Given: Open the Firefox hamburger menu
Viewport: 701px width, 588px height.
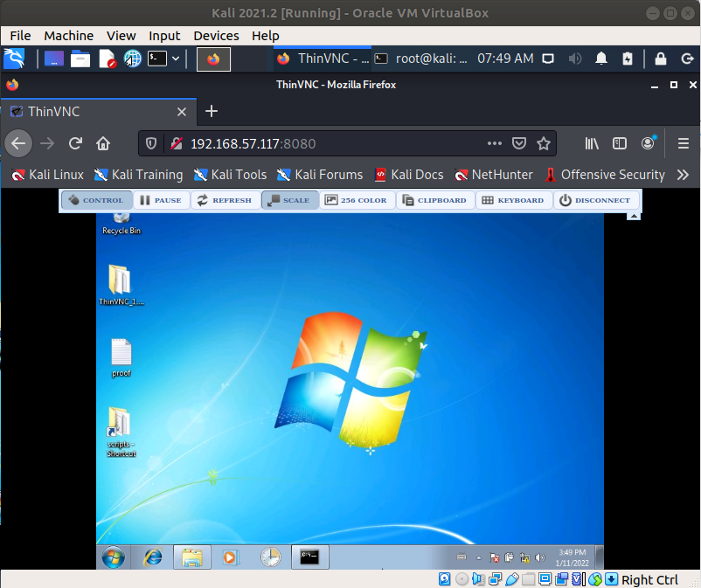Looking at the screenshot, I should click(684, 143).
